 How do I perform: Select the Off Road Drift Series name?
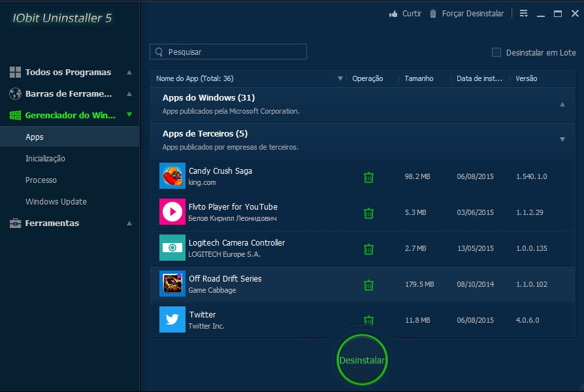tap(225, 279)
